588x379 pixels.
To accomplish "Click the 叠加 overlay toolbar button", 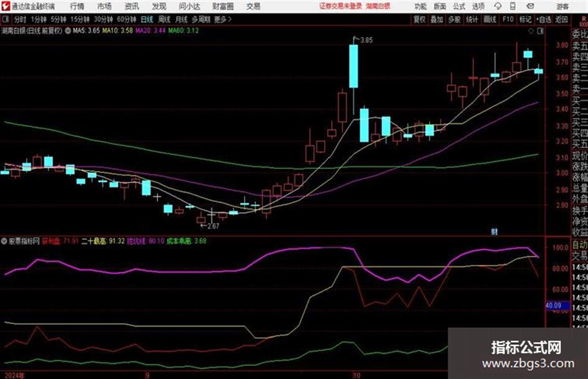I will pos(437,19).
